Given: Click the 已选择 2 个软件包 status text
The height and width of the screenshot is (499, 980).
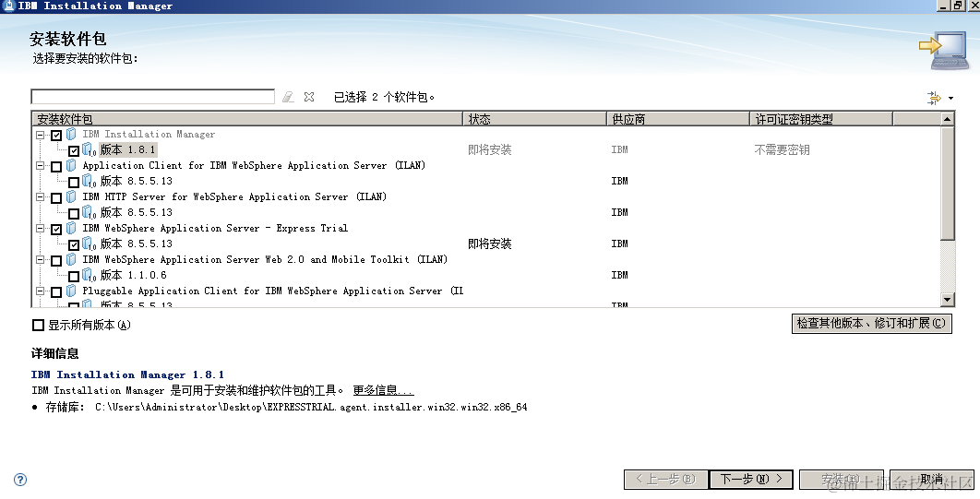Looking at the screenshot, I should tap(384, 97).
